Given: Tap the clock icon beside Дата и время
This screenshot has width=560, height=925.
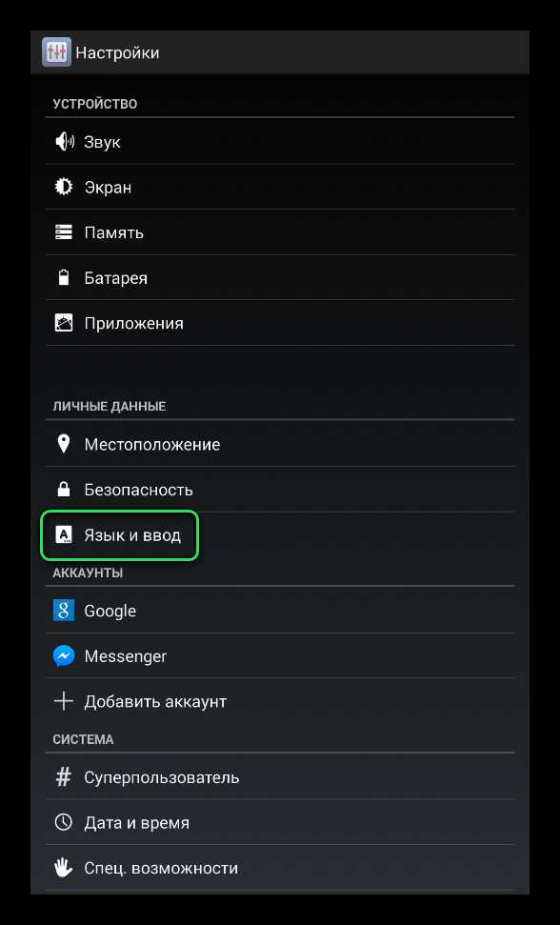Looking at the screenshot, I should 64,822.
